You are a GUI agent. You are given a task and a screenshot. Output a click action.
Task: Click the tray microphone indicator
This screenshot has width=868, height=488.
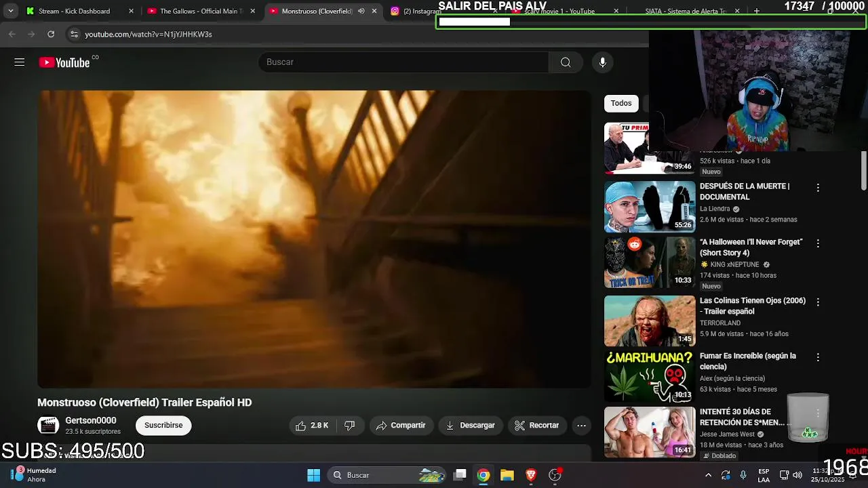[743, 475]
